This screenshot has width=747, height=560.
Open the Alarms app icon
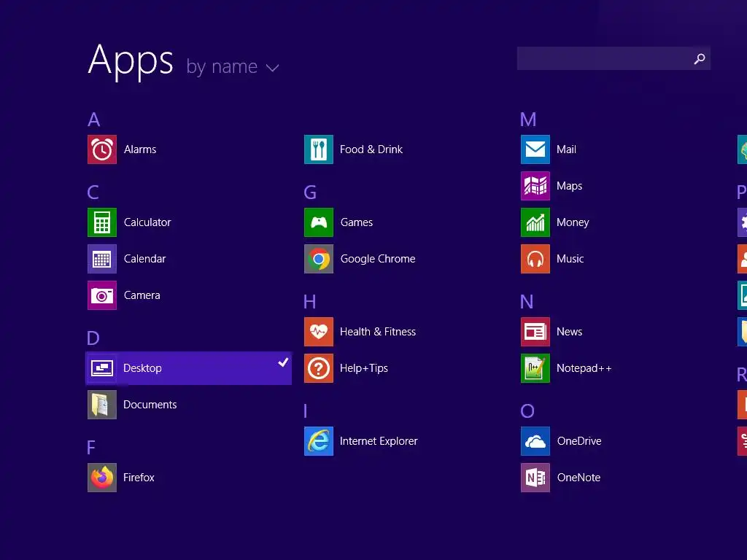tap(102, 149)
